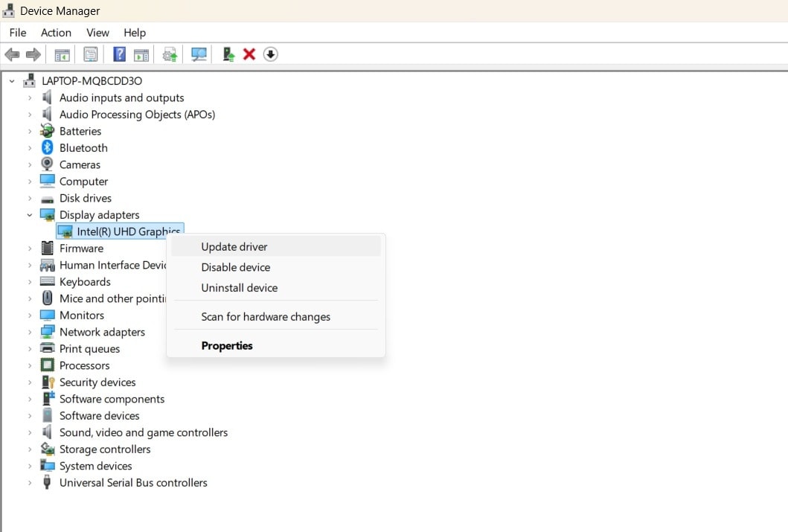Open the Help menu

pos(135,33)
